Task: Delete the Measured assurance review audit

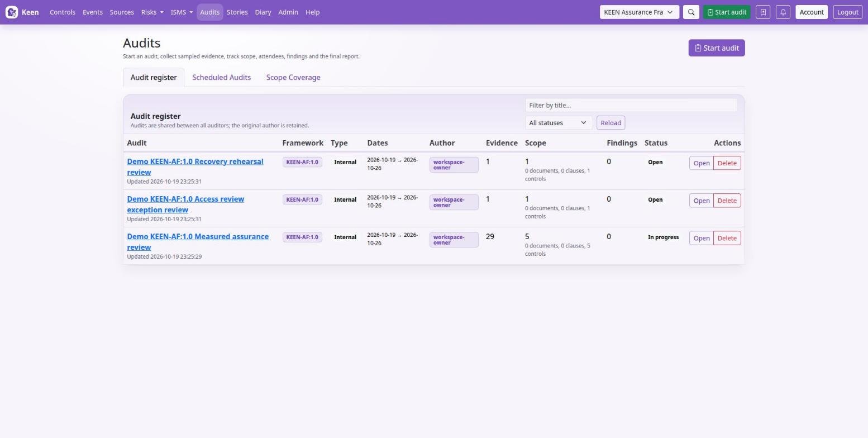Action: click(x=727, y=238)
